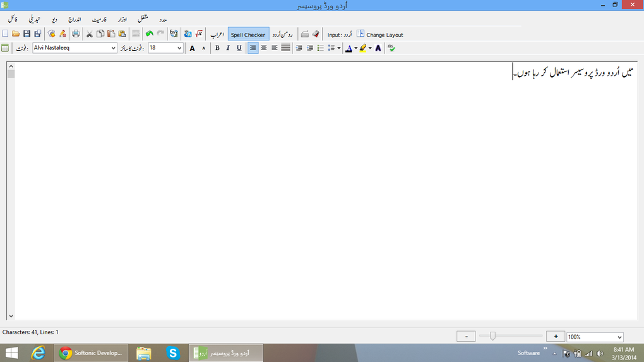Enable center text alignment
This screenshot has height=362, width=644.
(x=264, y=48)
